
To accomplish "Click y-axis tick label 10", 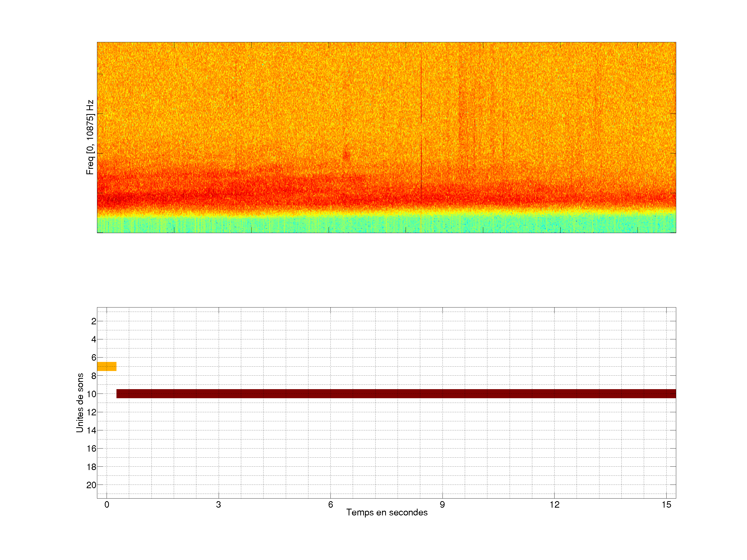I will [91, 394].
